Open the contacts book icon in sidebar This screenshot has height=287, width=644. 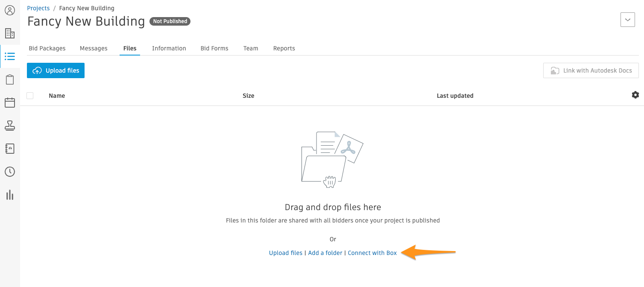(10, 149)
